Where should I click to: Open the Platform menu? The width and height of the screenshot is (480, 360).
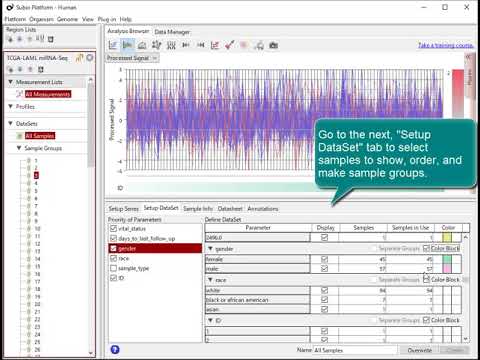(15, 19)
